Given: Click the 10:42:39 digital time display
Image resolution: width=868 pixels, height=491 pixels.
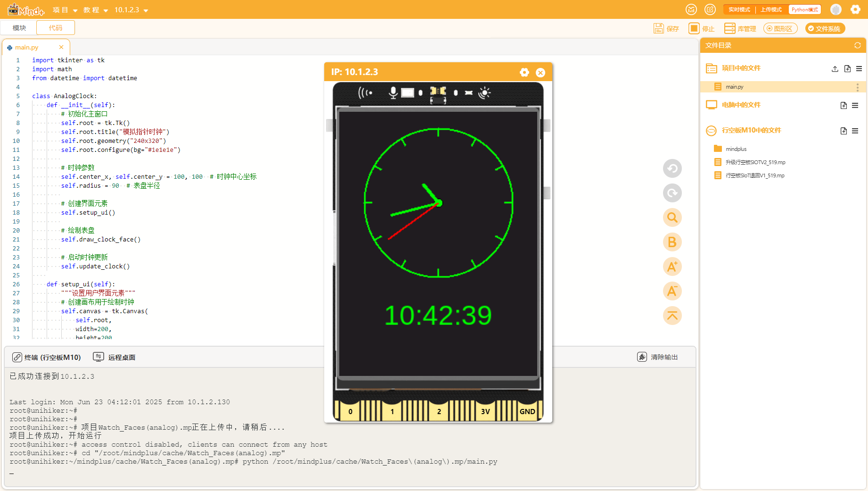Looking at the screenshot, I should (438, 316).
